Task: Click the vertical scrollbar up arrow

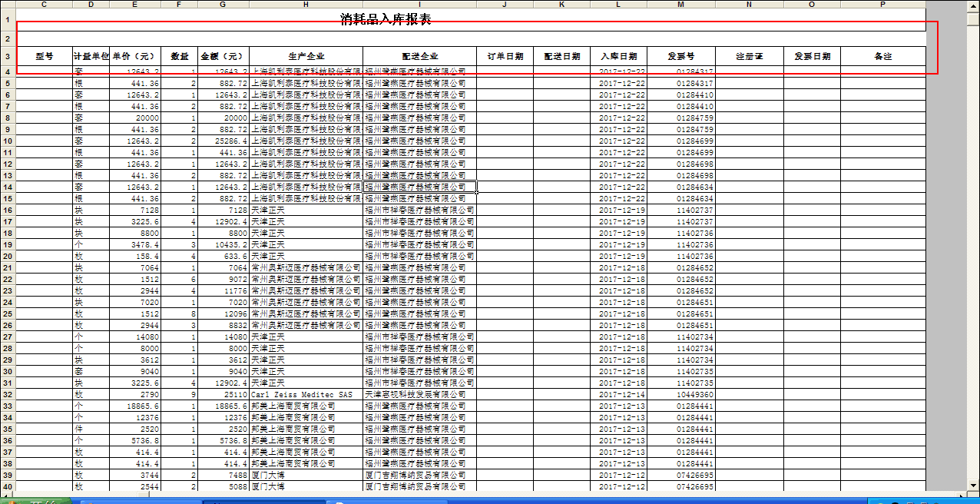Action: [x=973, y=5]
